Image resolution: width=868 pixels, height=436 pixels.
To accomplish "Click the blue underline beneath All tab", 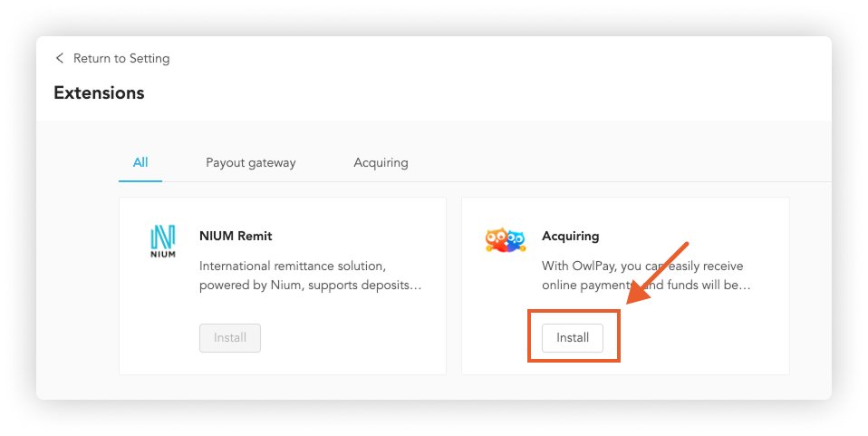I will click(140, 180).
